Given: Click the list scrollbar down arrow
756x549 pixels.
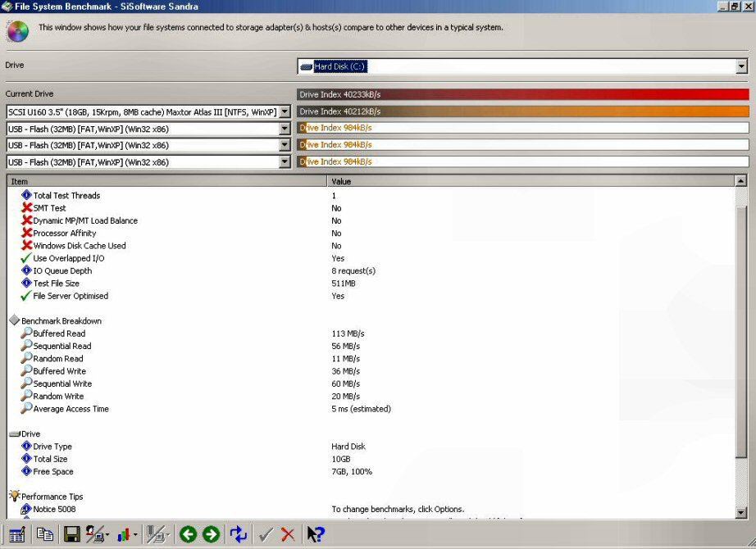Looking at the screenshot, I should pos(741,512).
